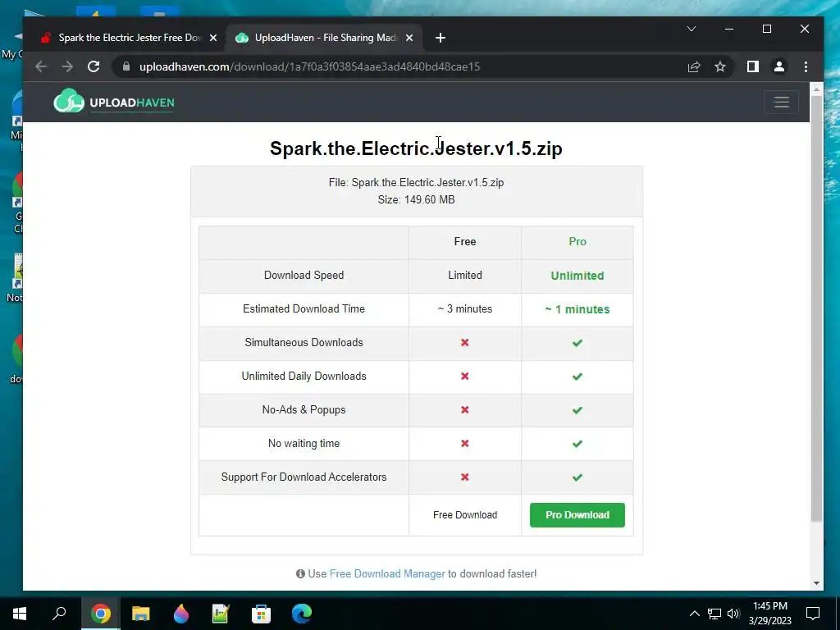Image resolution: width=840 pixels, height=630 pixels.
Task: Click the 'Size: 149.60 MB' text
Action: click(416, 199)
